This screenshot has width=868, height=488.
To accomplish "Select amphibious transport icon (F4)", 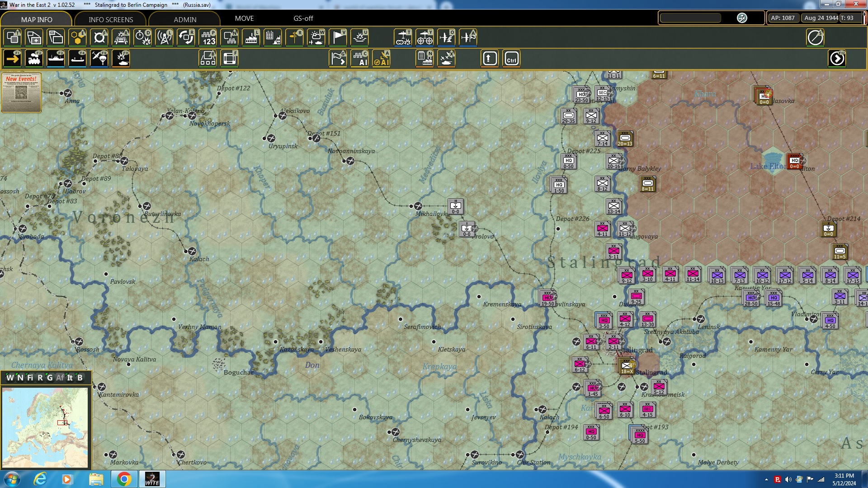I will point(77,58).
